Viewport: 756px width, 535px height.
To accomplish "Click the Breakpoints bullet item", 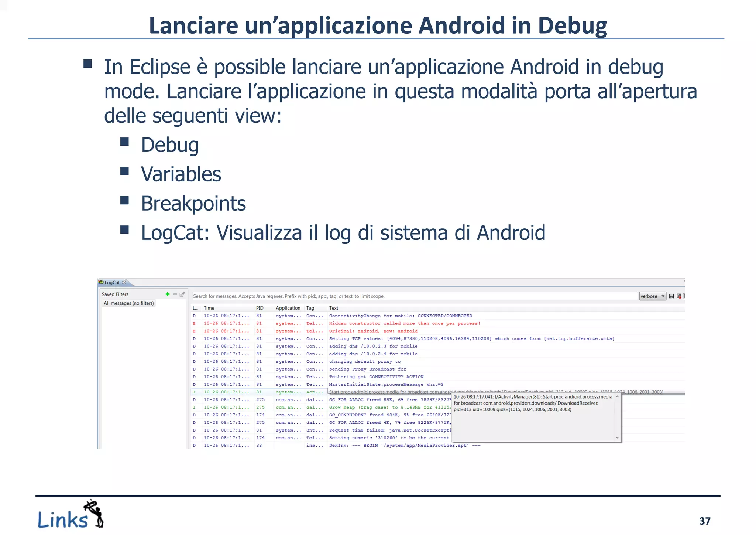I will coord(193,204).
